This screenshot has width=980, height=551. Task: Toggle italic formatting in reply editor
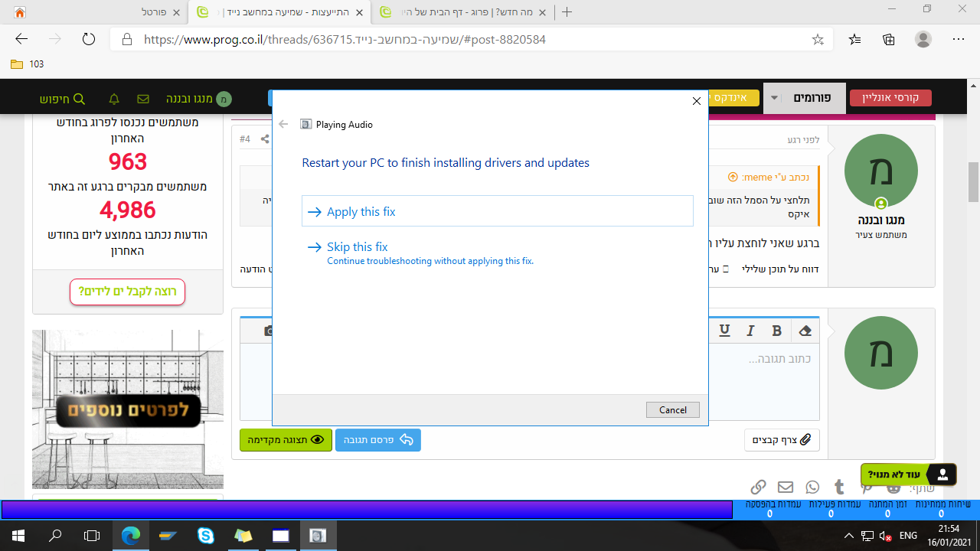coord(751,331)
